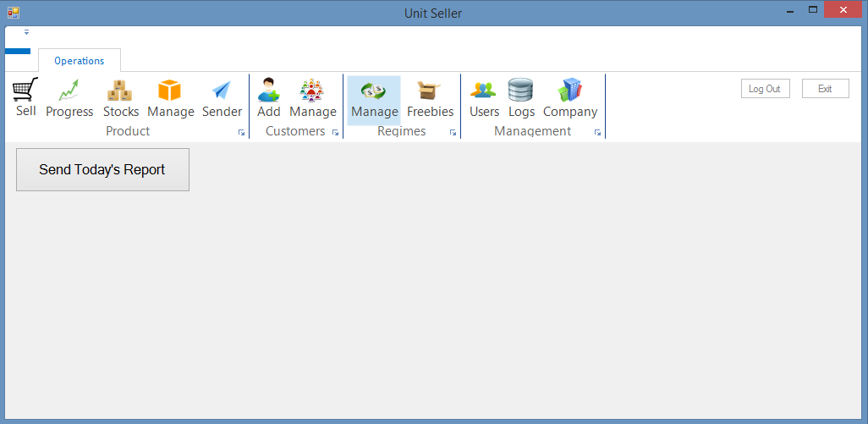Click the Log Out button
This screenshot has width=868, height=424.
tap(765, 89)
